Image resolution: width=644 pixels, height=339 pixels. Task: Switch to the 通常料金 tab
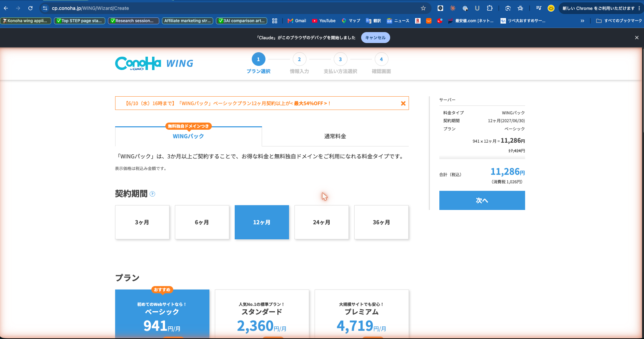tap(335, 136)
